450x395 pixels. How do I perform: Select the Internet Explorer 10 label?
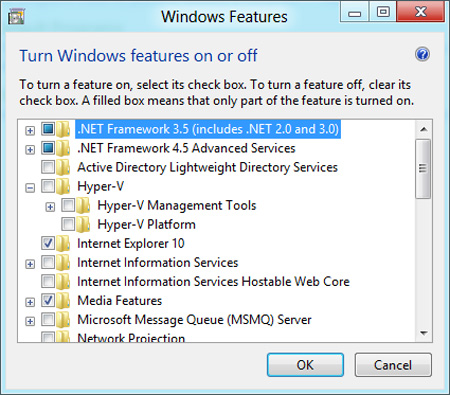(x=131, y=243)
